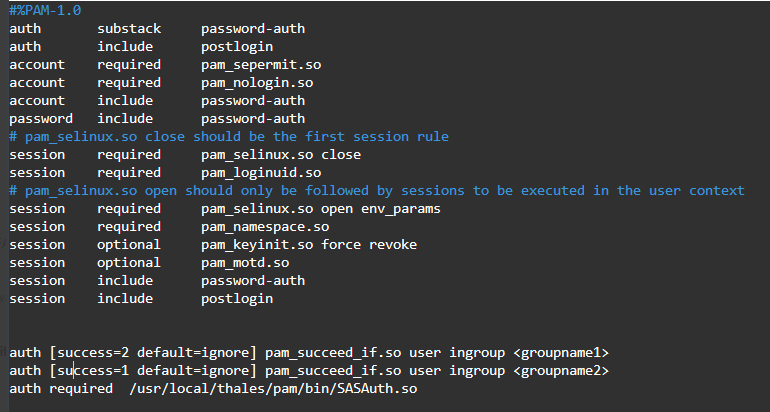Click optional on the pam_motd.so line
This screenshot has width=770, height=412.
click(128, 262)
